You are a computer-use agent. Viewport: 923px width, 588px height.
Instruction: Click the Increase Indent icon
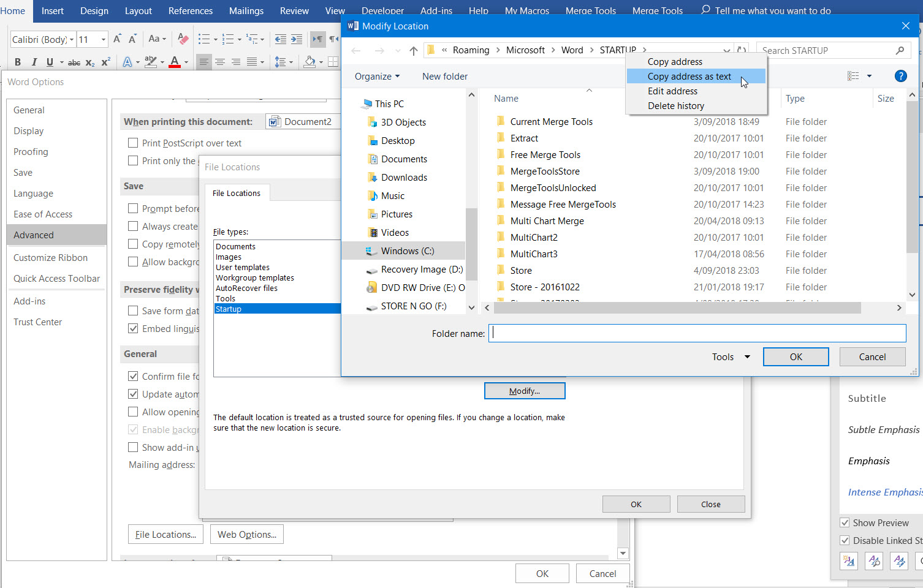click(297, 39)
